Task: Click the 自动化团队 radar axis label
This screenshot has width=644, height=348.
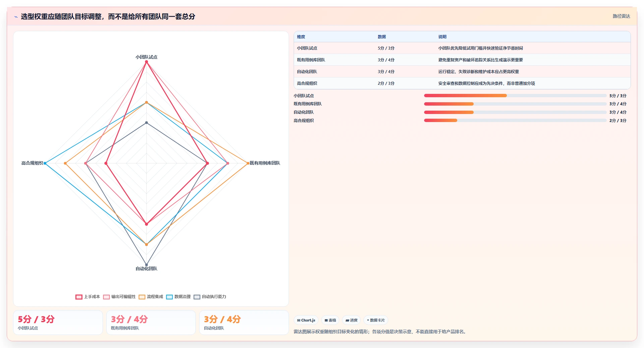Action: pyautogui.click(x=147, y=269)
